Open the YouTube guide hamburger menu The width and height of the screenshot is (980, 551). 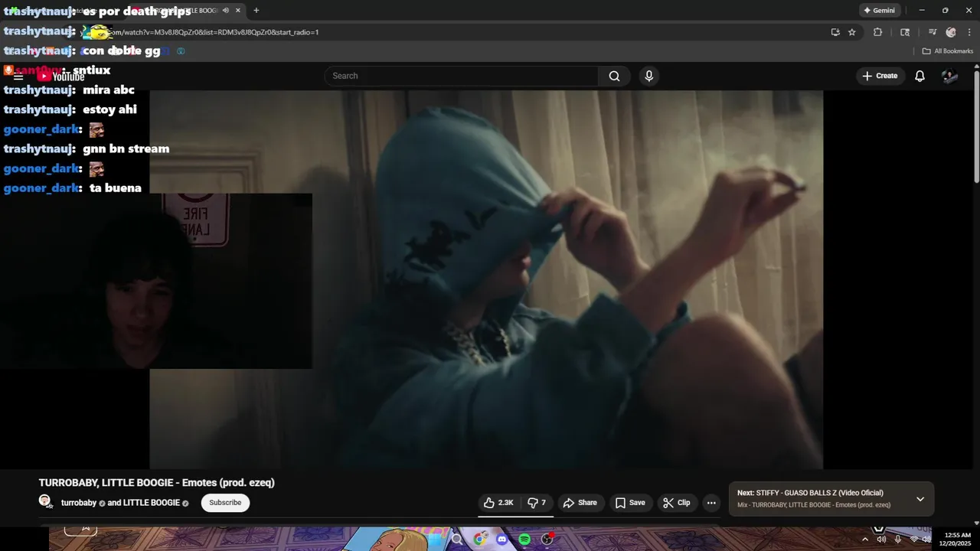point(18,76)
